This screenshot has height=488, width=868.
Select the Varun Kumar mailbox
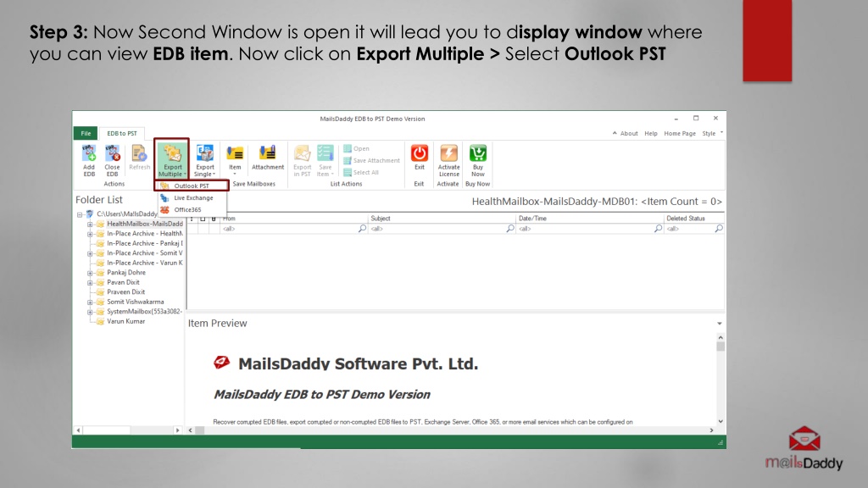(125, 321)
